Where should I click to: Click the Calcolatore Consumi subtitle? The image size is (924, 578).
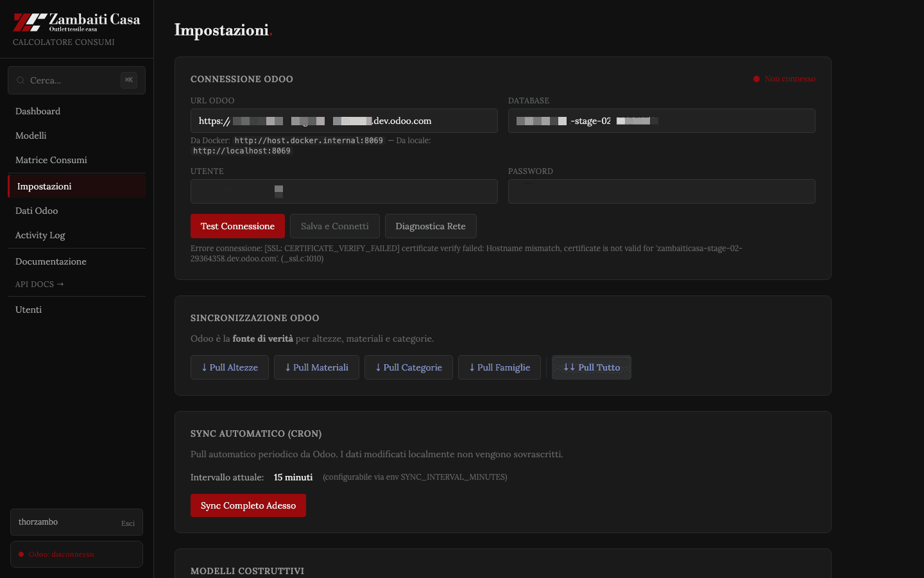click(x=64, y=42)
